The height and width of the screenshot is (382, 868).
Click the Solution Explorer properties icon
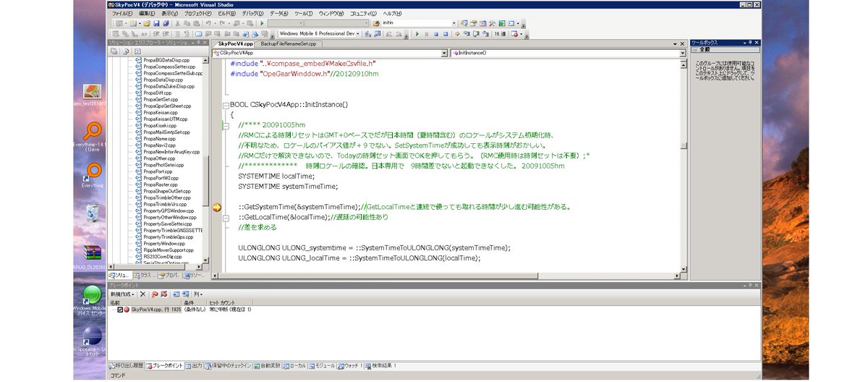tap(114, 51)
